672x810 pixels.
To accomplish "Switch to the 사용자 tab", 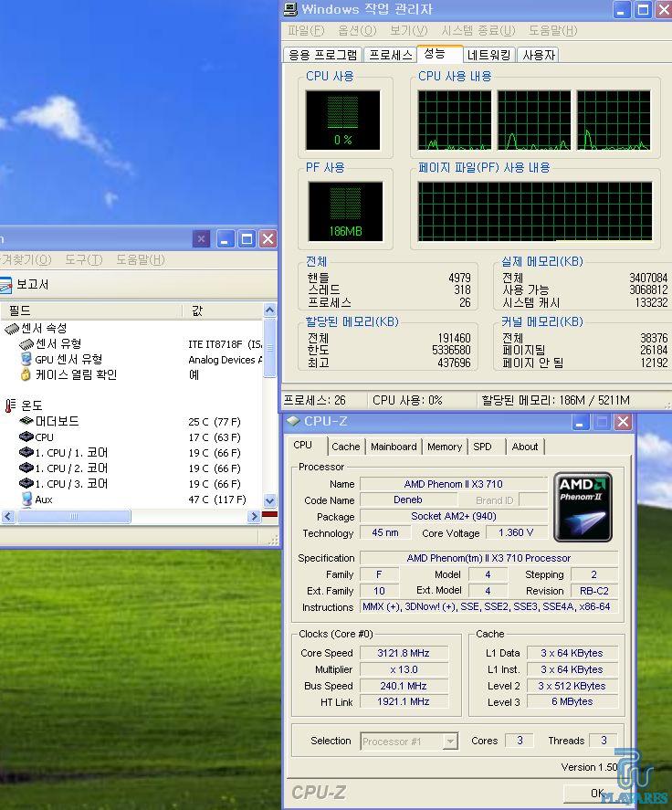I will (539, 55).
